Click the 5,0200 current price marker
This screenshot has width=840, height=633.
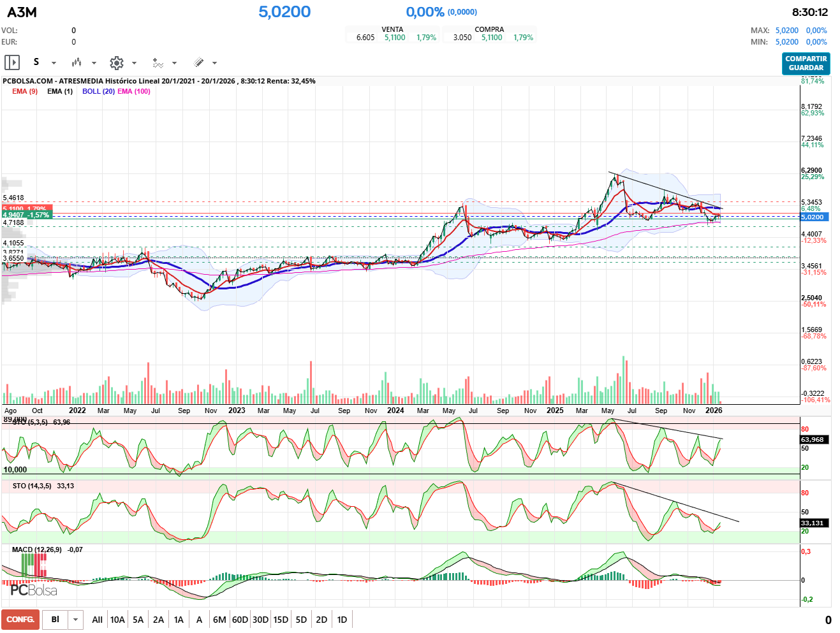tap(813, 217)
